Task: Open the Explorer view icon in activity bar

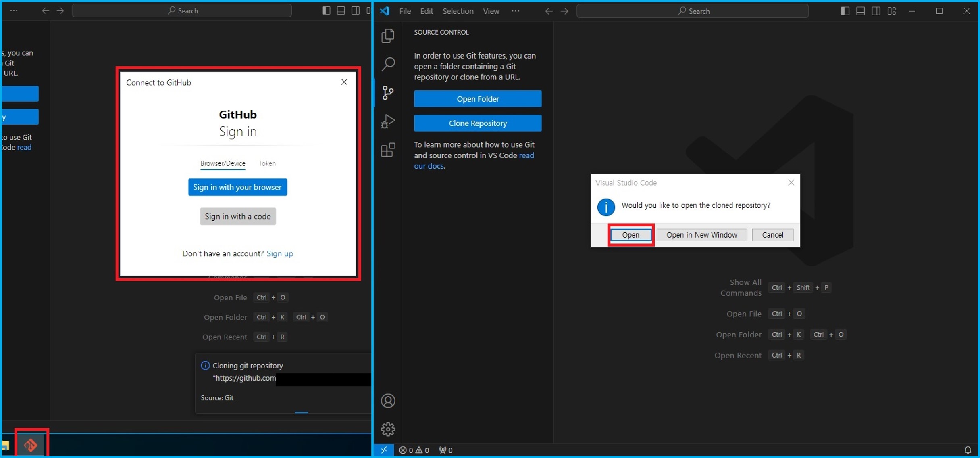Action: (388, 36)
